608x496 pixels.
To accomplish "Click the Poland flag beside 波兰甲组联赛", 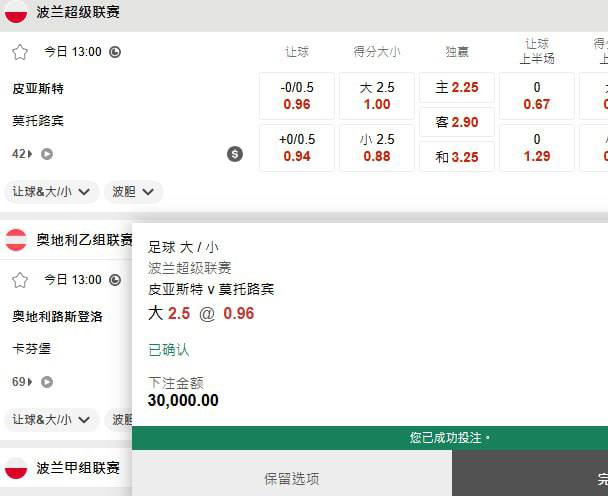I will 16,468.
